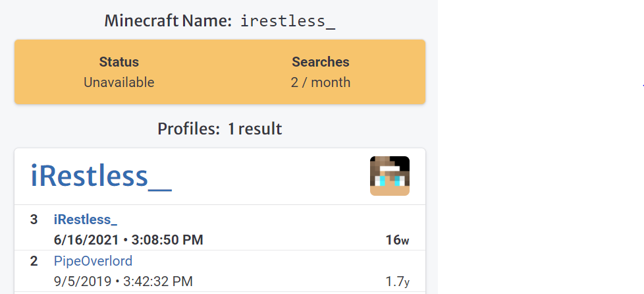Open the PipeOverlord name history link

(x=93, y=261)
